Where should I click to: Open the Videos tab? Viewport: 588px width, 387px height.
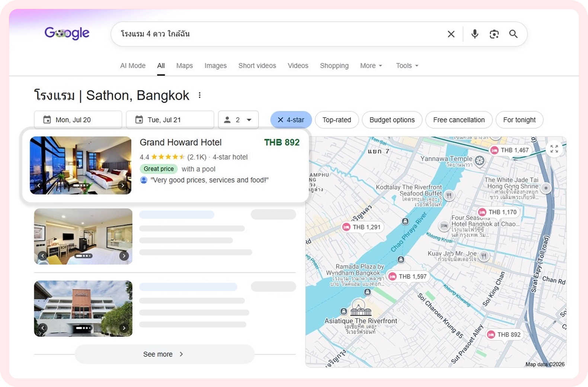(x=298, y=66)
